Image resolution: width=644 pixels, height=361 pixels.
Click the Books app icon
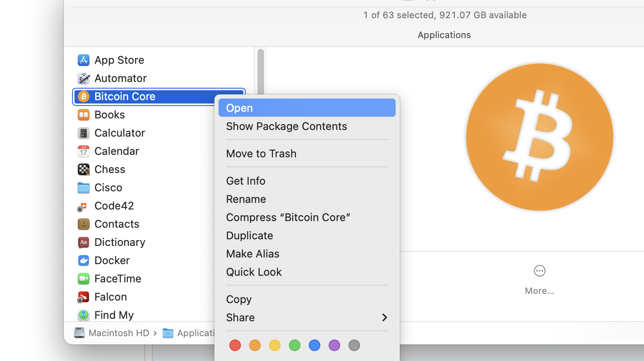[x=84, y=115]
